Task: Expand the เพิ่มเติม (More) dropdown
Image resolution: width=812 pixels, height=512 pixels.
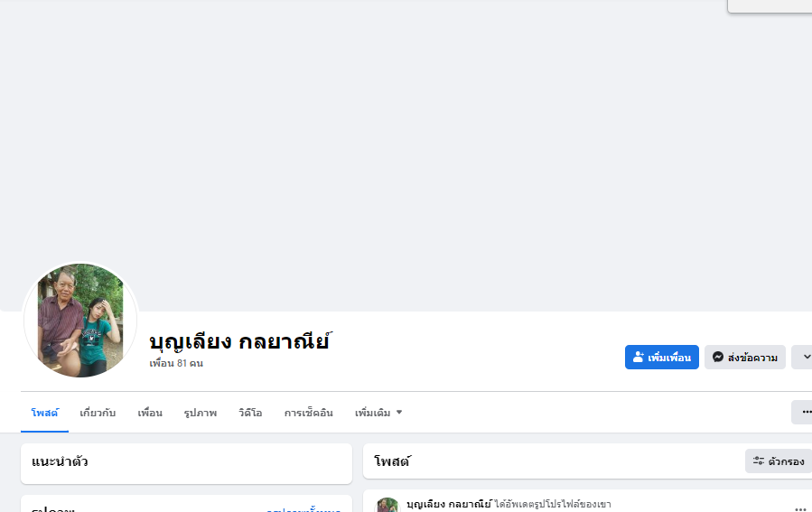Action: (x=378, y=413)
